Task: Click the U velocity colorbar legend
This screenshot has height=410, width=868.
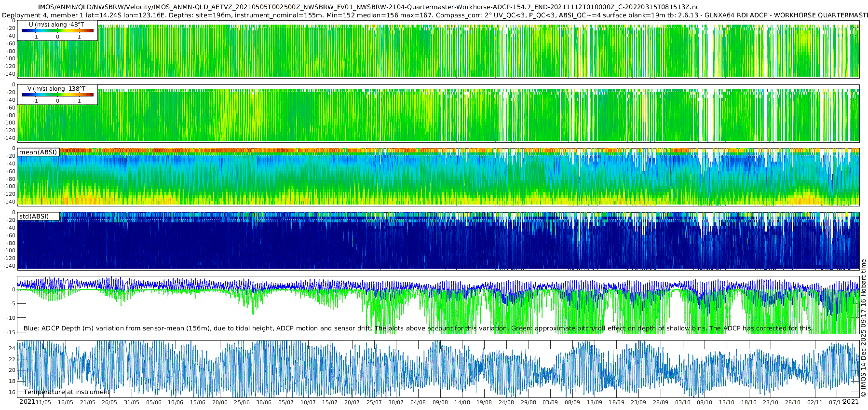Action: click(x=57, y=30)
